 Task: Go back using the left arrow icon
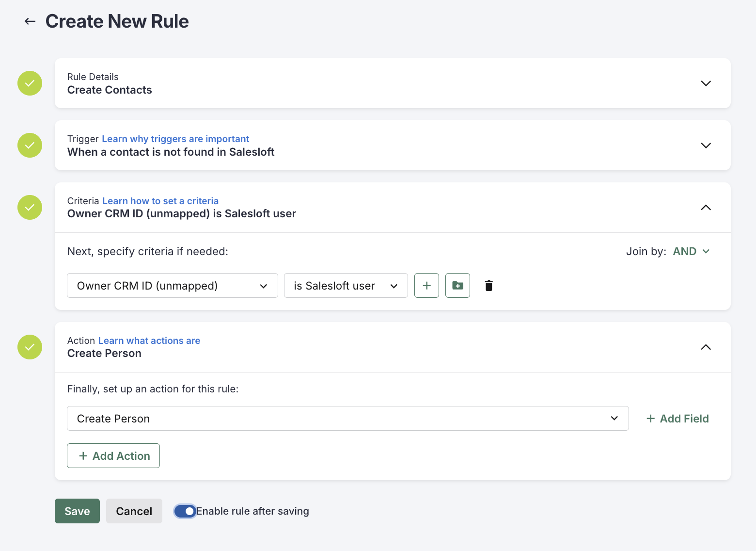tap(30, 21)
